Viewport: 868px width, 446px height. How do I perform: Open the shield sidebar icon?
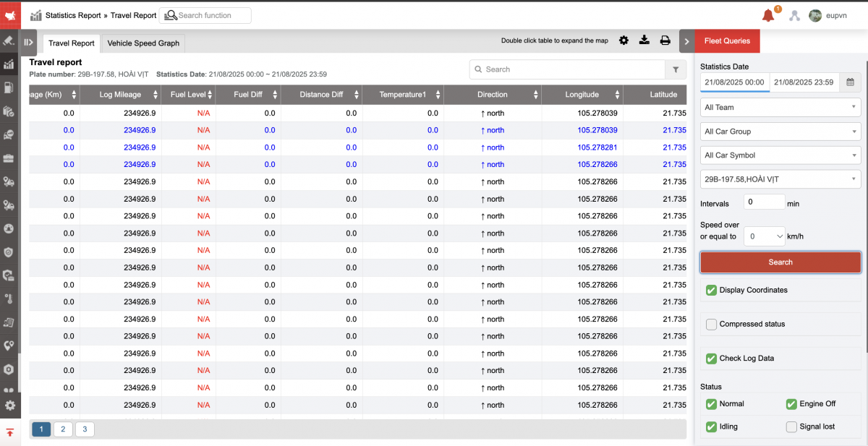coord(9,252)
